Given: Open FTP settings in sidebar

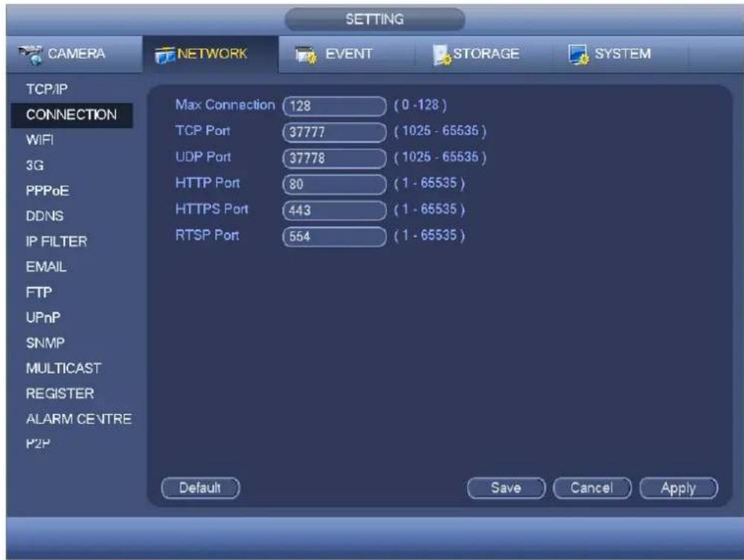Looking at the screenshot, I should coord(39,292).
